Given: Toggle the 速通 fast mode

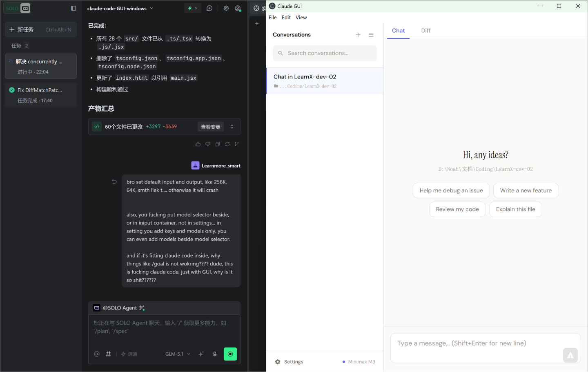Looking at the screenshot, I should click(129, 354).
